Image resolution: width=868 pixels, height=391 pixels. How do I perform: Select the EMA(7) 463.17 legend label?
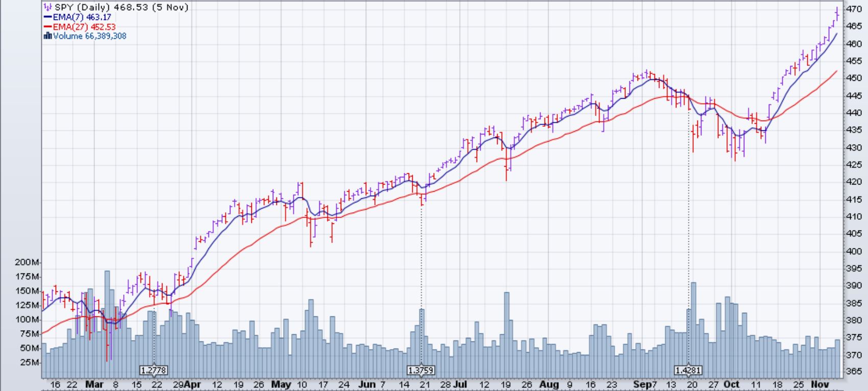click(x=82, y=17)
